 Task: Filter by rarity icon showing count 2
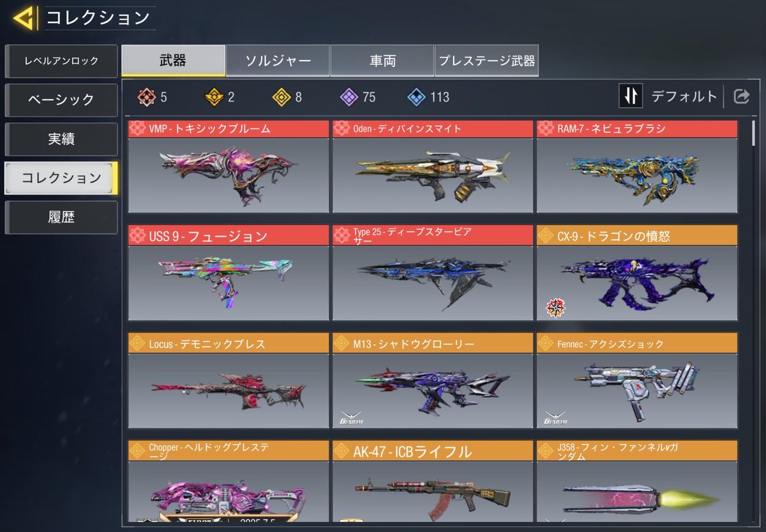pyautogui.click(x=213, y=97)
